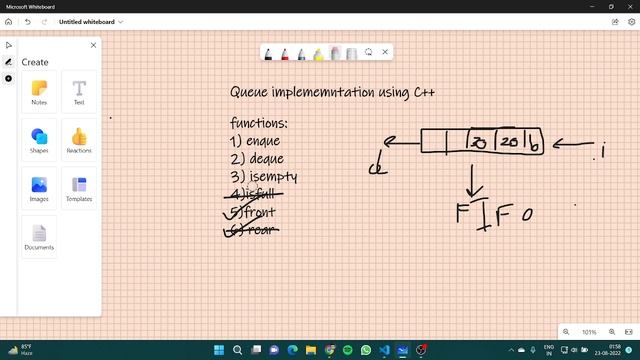This screenshot has height=360, width=640.
Task: Redo the last undone action
Action: pos(44,22)
